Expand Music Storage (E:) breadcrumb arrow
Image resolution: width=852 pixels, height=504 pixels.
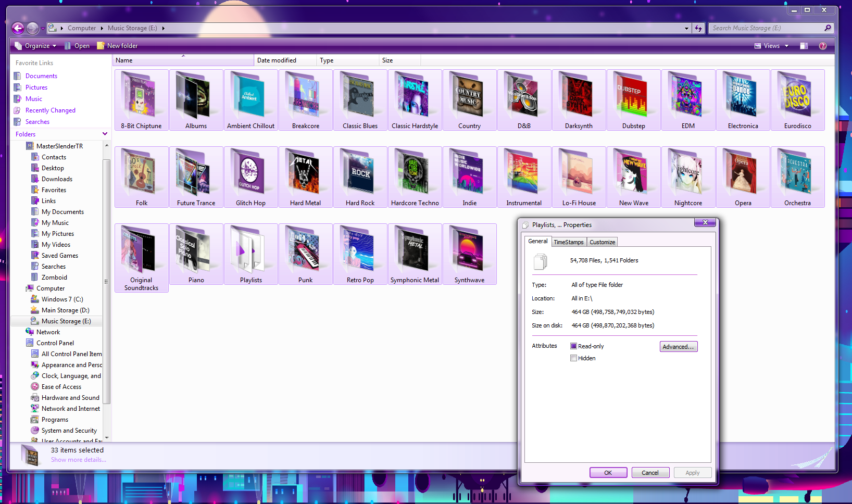click(x=163, y=28)
